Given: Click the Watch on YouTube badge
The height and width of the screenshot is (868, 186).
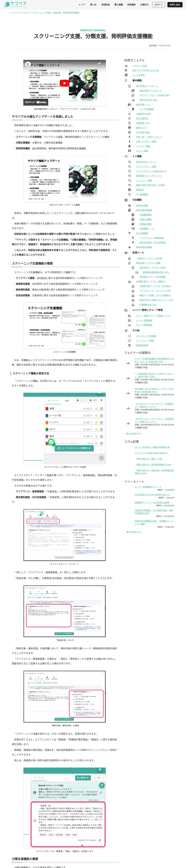Looking at the screenshot, I should coord(36,102).
